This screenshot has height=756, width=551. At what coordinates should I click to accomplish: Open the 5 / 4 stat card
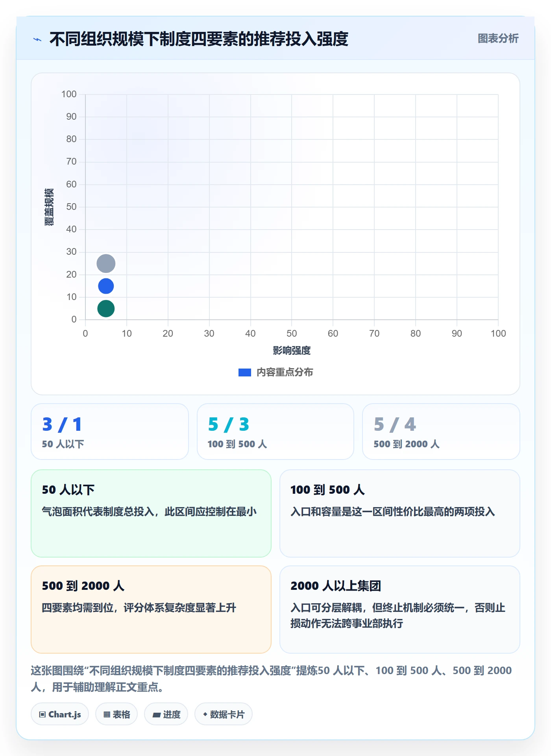pos(441,432)
